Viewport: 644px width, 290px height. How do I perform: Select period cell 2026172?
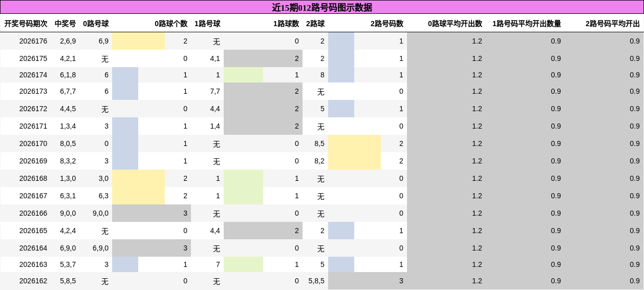tap(33, 109)
